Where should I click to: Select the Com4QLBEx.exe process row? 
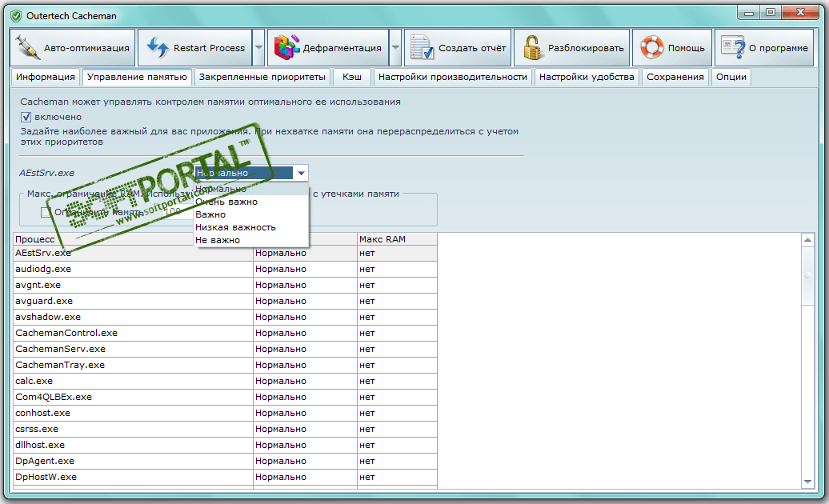(225, 397)
